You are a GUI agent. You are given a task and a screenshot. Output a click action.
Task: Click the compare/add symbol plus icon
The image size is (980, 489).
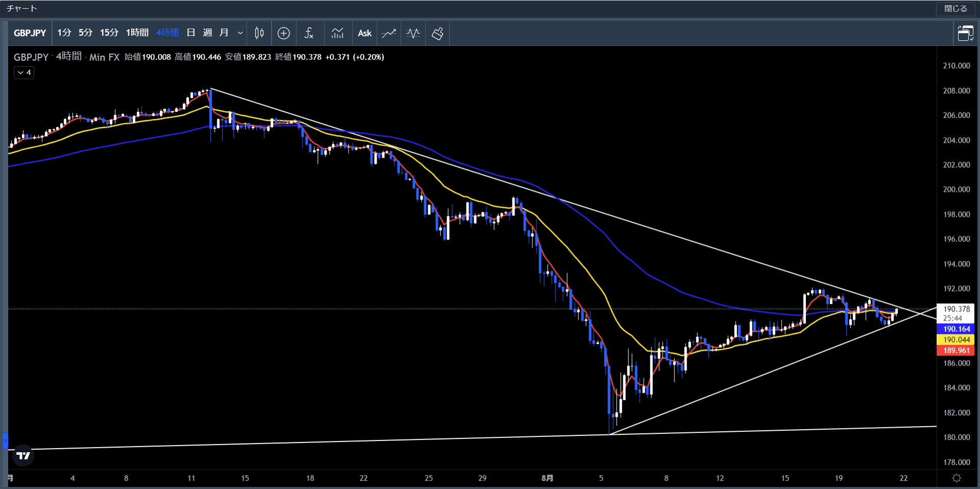(284, 33)
